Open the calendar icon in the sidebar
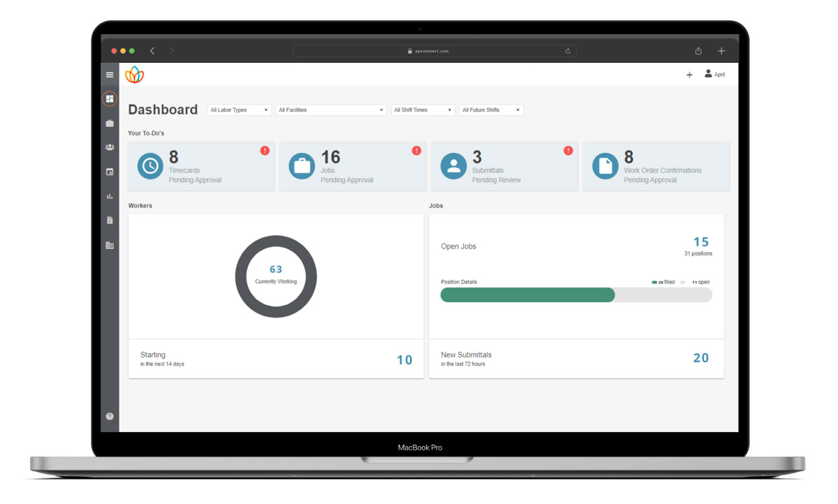This screenshot has height=504, width=838. point(110,172)
